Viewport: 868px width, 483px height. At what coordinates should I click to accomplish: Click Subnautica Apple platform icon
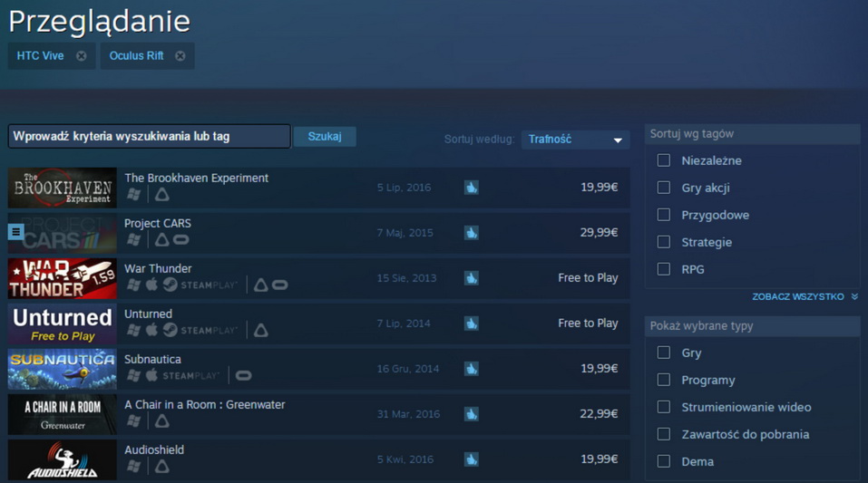(x=151, y=376)
